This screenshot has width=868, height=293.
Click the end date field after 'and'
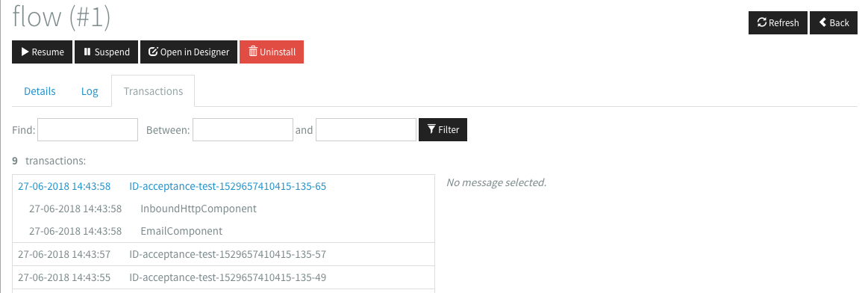(x=366, y=129)
